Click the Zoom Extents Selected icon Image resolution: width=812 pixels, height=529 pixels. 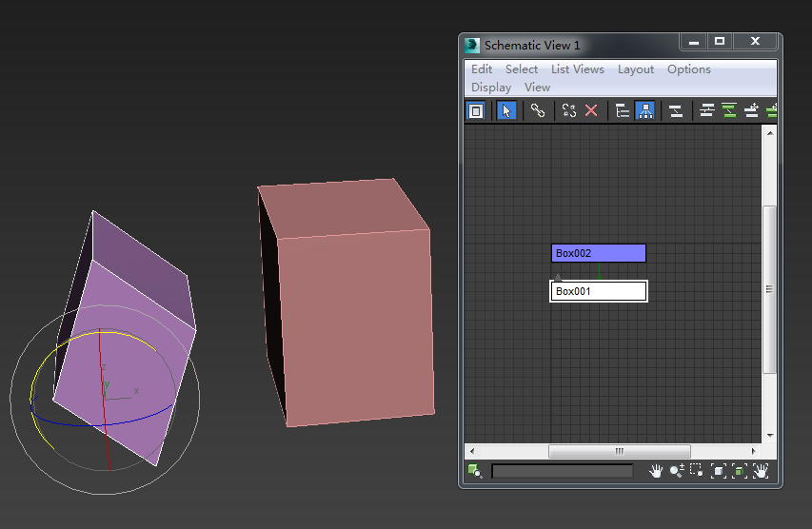point(739,471)
